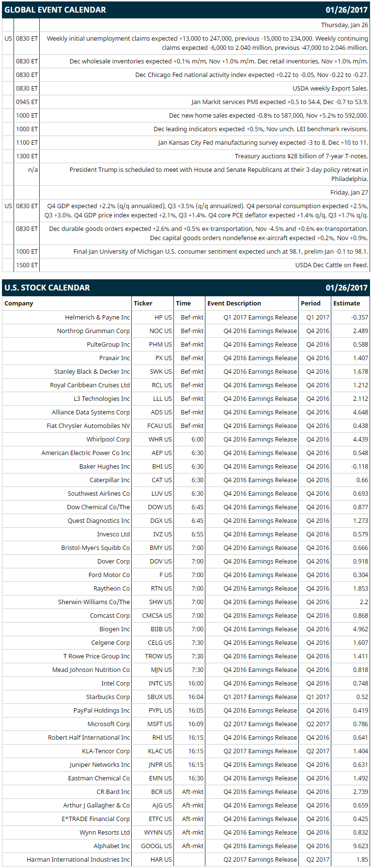Select the Ticker column header
The width and height of the screenshot is (372, 868).
click(143, 303)
